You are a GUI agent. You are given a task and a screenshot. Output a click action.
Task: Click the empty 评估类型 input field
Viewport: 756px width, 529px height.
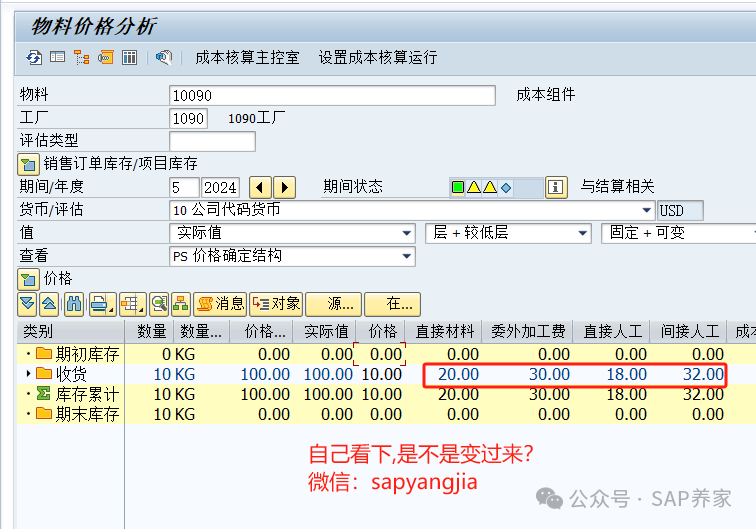point(212,141)
